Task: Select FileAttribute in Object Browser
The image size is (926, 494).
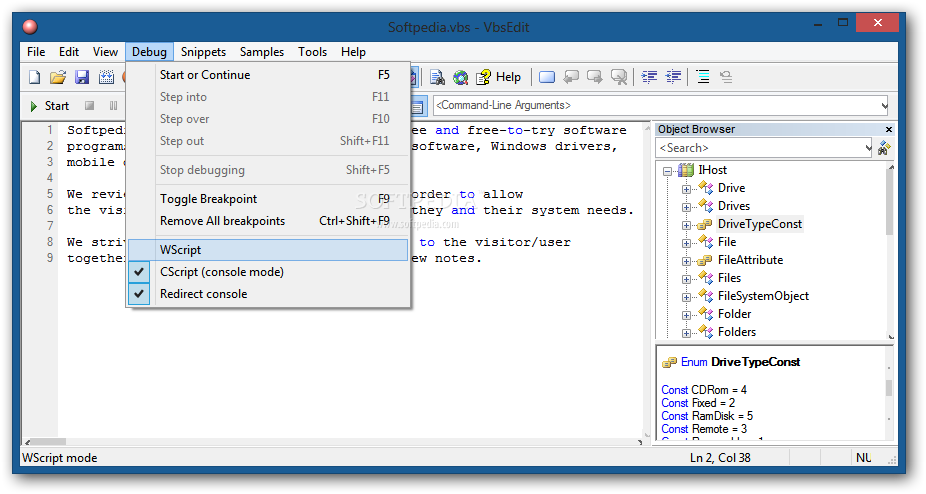Action: click(750, 260)
